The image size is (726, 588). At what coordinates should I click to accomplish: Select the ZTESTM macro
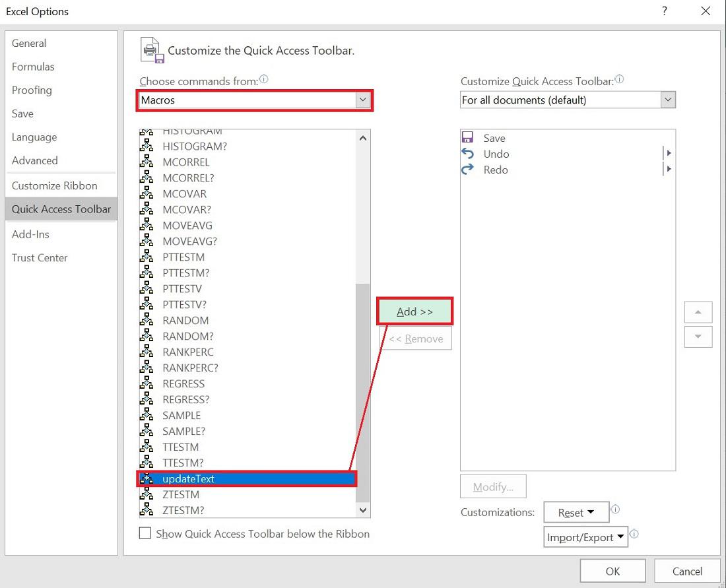247,494
